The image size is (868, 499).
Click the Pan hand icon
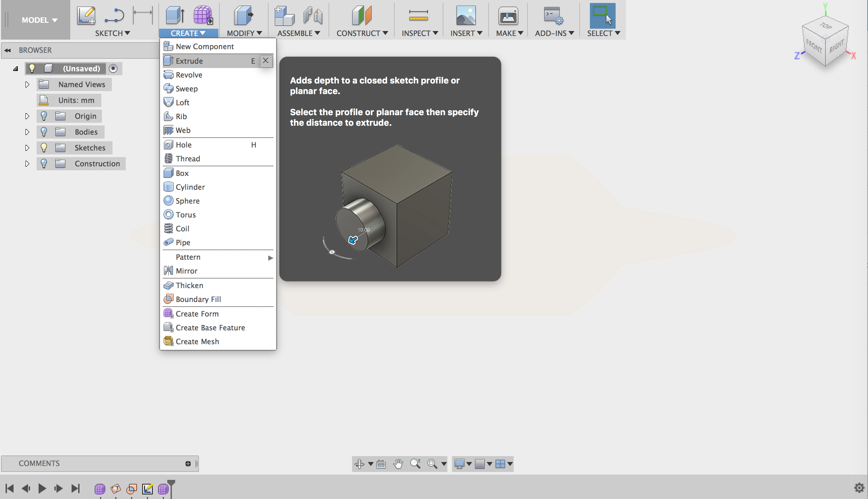coord(398,464)
